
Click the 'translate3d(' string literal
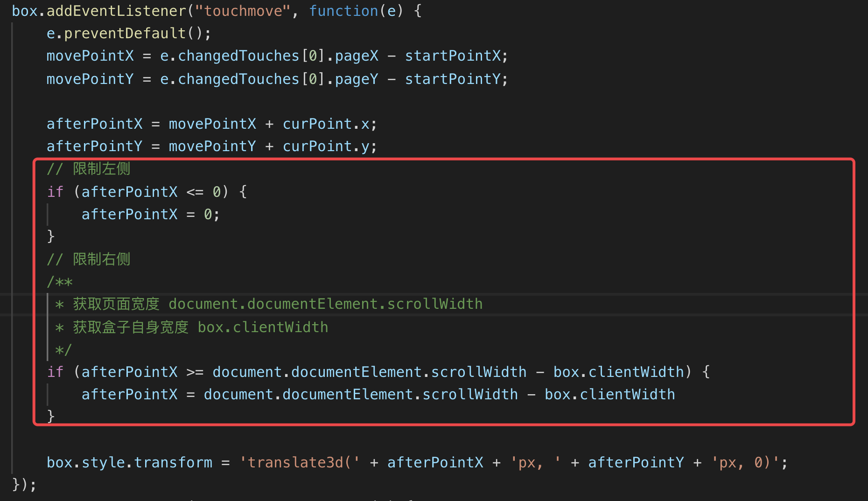click(300, 463)
